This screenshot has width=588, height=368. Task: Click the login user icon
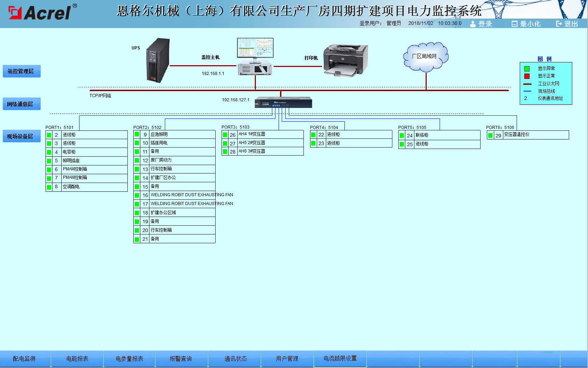(x=473, y=24)
